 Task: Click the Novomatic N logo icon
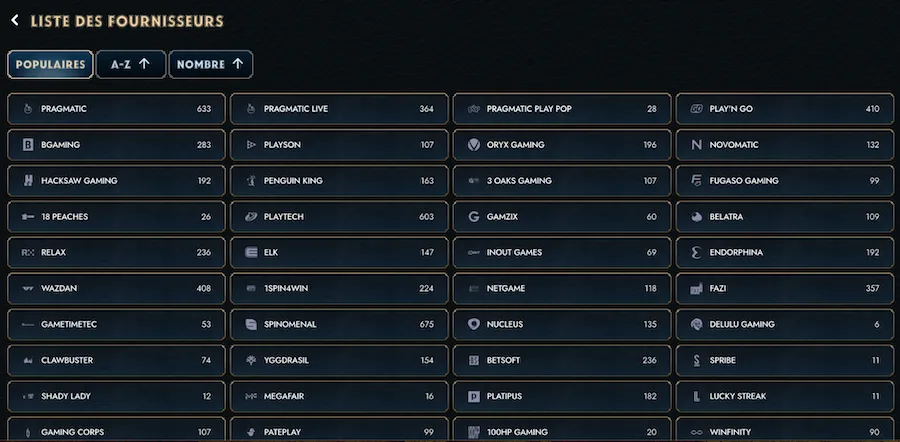coord(696,145)
